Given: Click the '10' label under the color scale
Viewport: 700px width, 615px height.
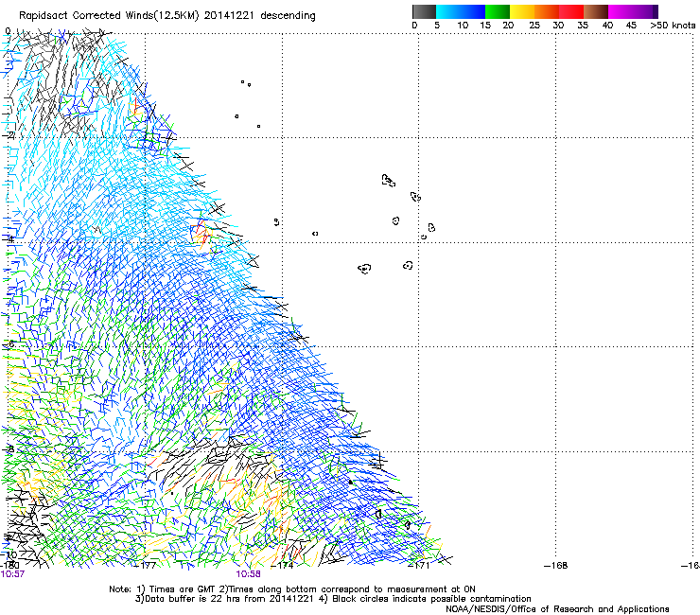Looking at the screenshot, I should pyautogui.click(x=463, y=26).
